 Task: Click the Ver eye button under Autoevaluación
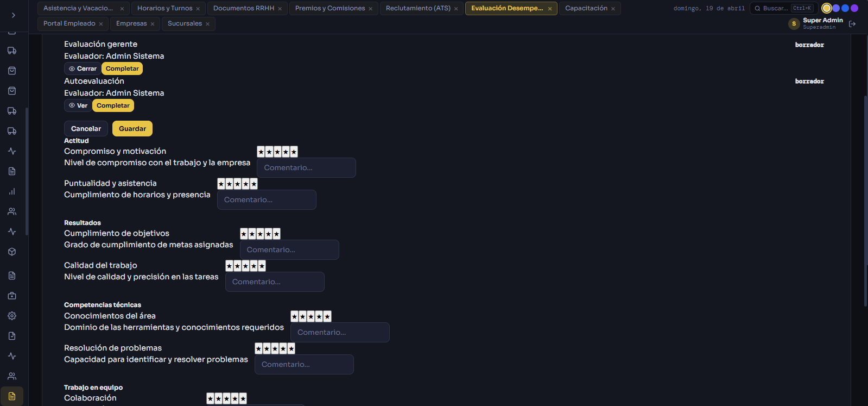pos(78,105)
